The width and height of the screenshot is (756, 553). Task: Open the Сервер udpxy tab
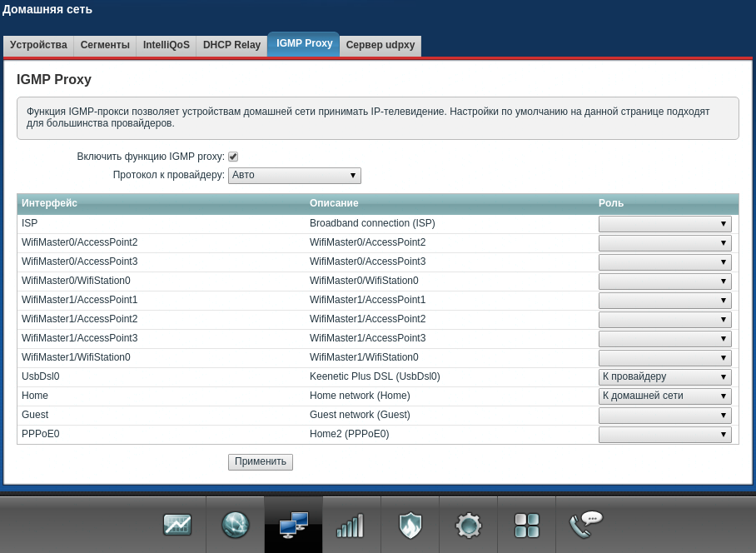[380, 45]
